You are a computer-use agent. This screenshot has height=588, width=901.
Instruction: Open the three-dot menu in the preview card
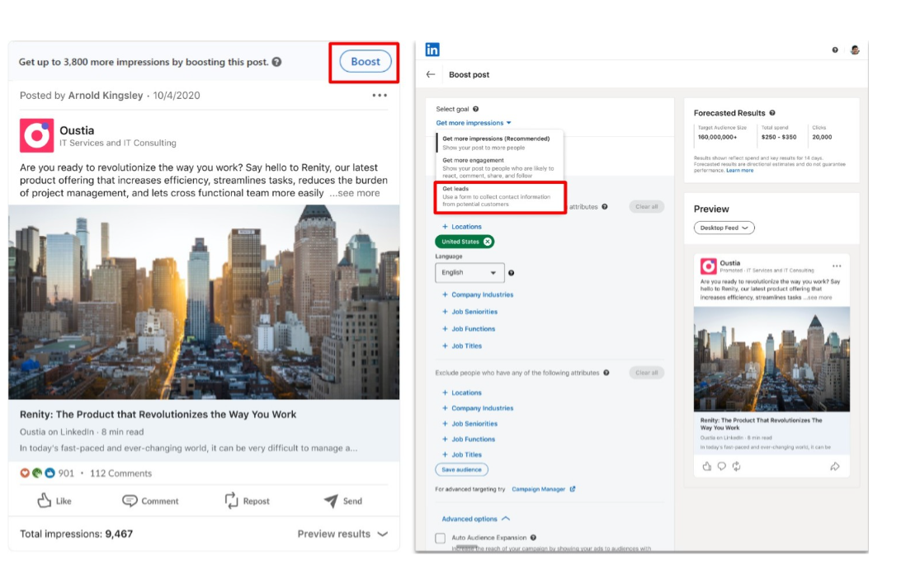[x=837, y=266]
